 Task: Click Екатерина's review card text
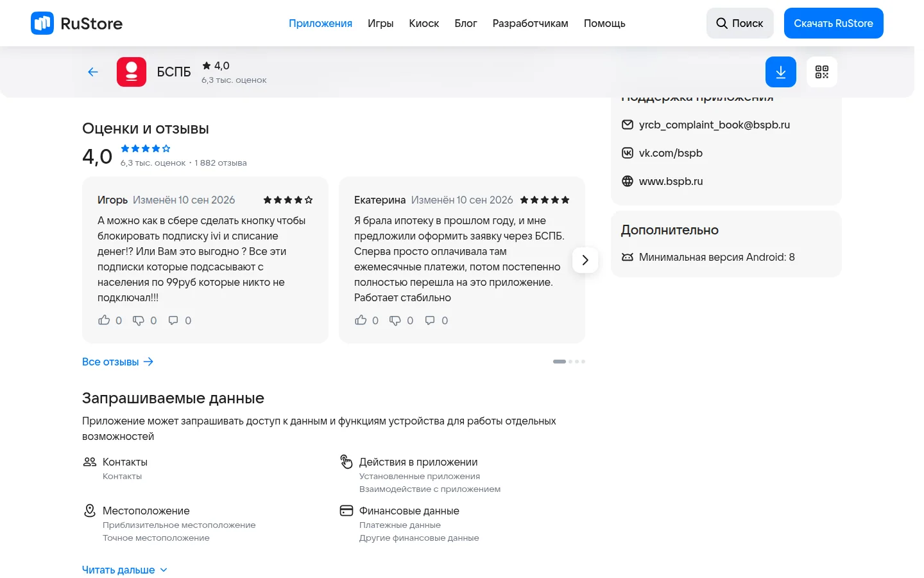[459, 259]
